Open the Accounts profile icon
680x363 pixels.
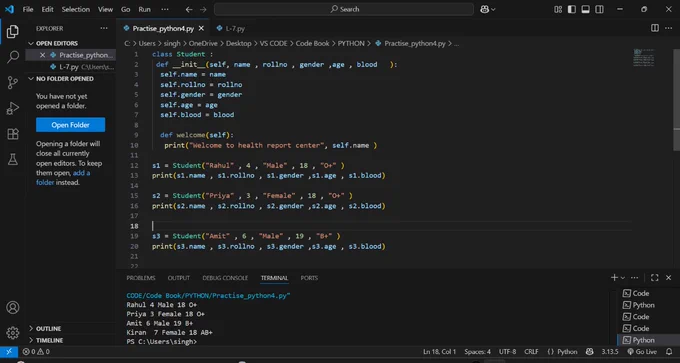(x=13, y=307)
